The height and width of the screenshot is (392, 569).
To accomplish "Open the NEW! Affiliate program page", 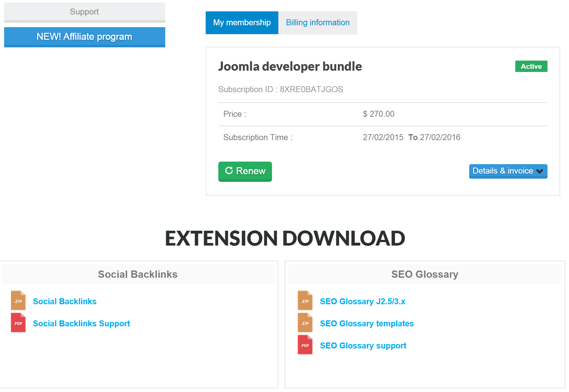I will pyautogui.click(x=84, y=37).
